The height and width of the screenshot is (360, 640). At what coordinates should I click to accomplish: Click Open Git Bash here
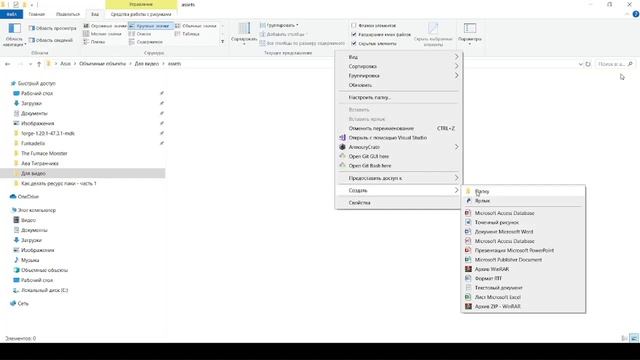pos(398,166)
